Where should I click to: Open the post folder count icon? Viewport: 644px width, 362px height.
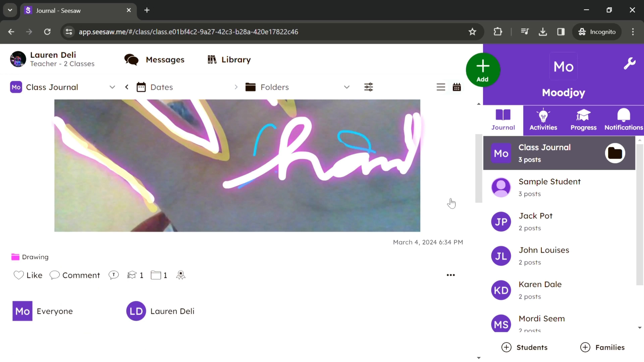click(x=156, y=275)
